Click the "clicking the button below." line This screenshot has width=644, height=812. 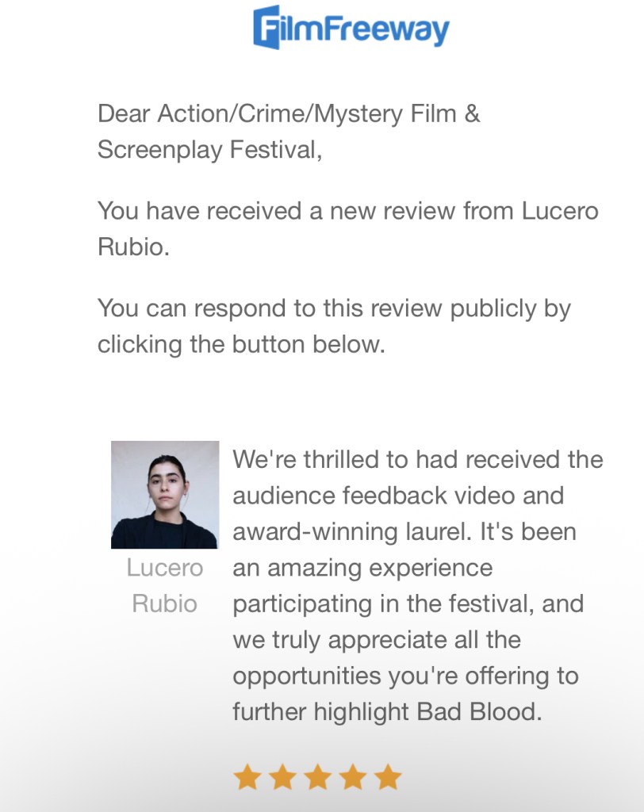tap(241, 345)
